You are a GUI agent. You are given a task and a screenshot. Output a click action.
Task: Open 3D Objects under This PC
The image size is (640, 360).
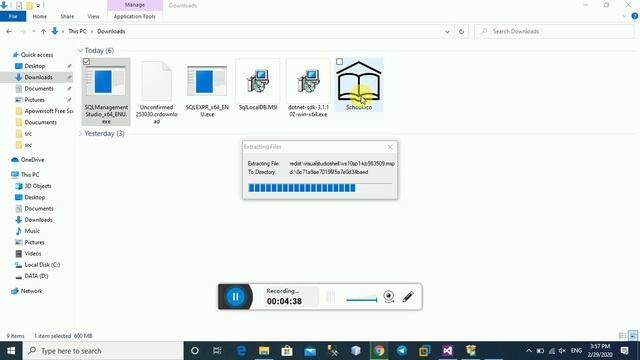38,186
